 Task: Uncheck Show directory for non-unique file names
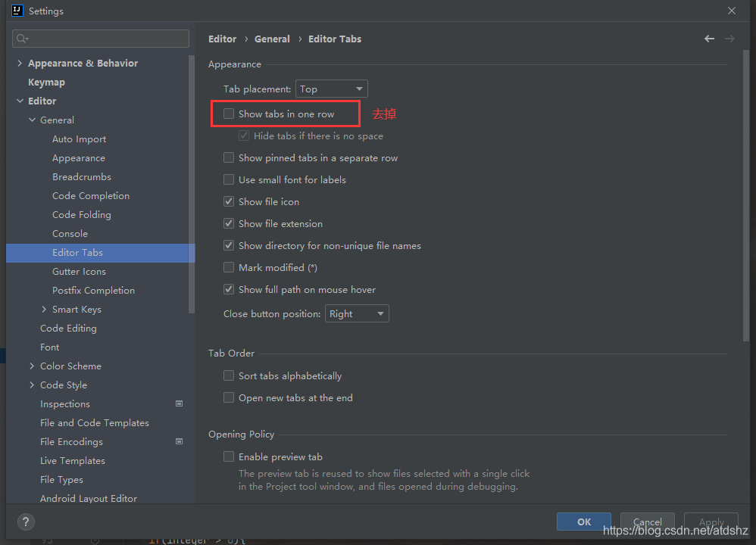pos(229,246)
